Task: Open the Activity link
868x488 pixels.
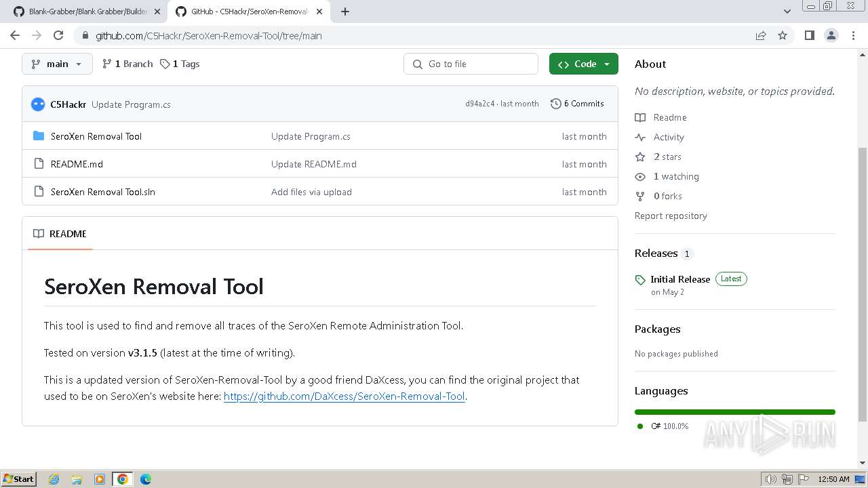Action: pos(669,137)
